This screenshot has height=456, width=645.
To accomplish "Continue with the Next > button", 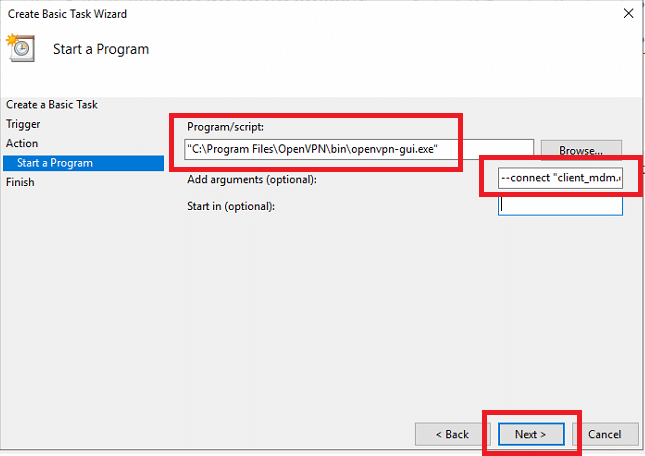I will 531,434.
